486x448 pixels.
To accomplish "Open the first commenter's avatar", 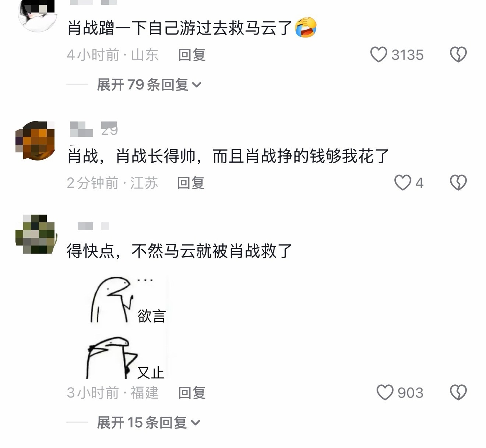I will point(38,16).
